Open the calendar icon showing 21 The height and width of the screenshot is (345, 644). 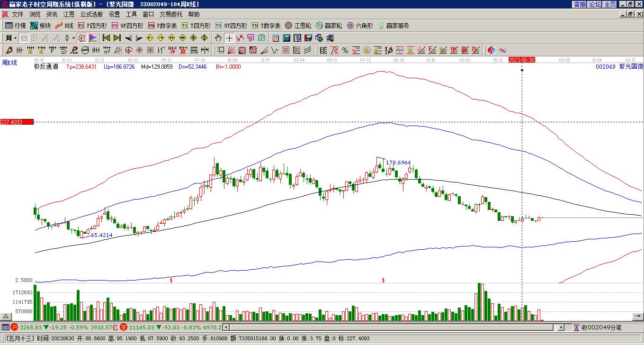pyautogui.click(x=276, y=38)
